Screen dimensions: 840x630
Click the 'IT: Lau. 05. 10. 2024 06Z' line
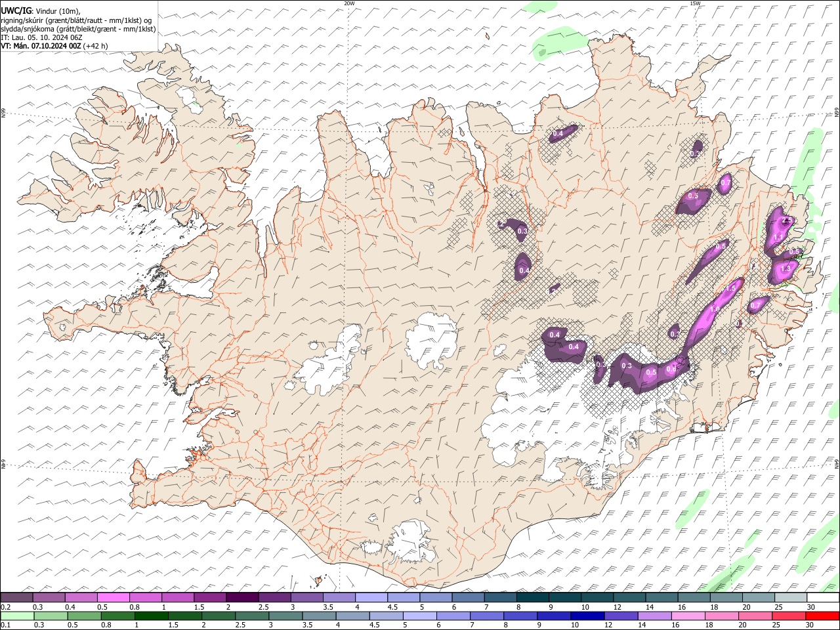point(41,37)
